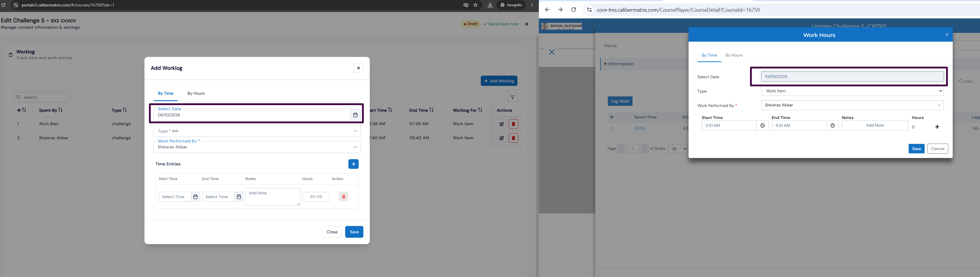Viewport: 980px width, 277px height.
Task: Delete She'eraz Akbar worklog row in table
Action: (513, 138)
